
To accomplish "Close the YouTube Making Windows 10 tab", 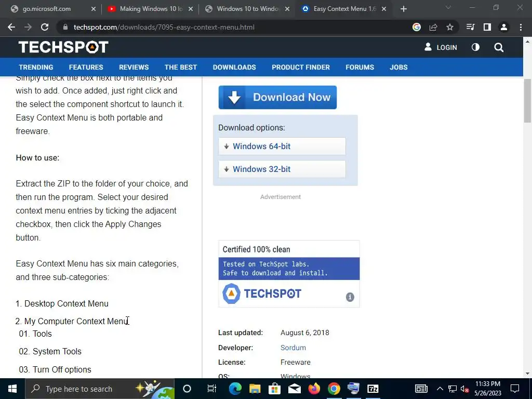I will pyautogui.click(x=191, y=9).
